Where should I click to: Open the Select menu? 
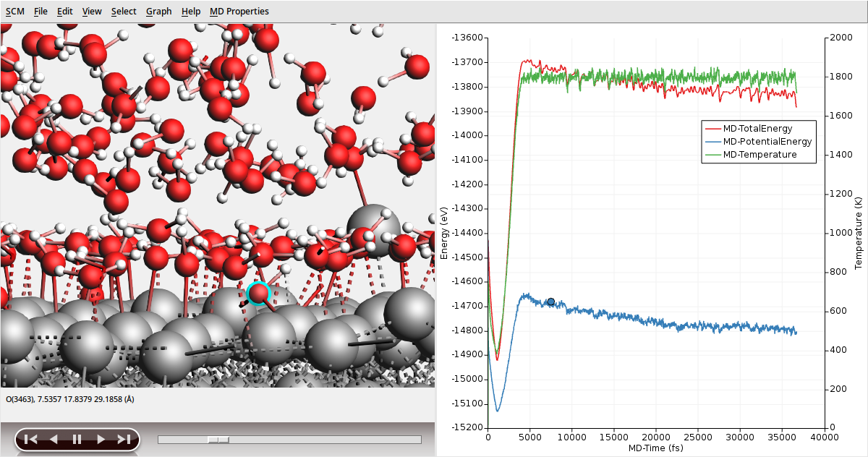pos(124,11)
